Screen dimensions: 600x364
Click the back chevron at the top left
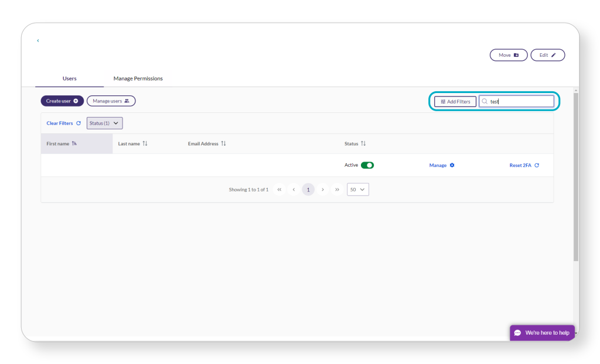point(37,40)
